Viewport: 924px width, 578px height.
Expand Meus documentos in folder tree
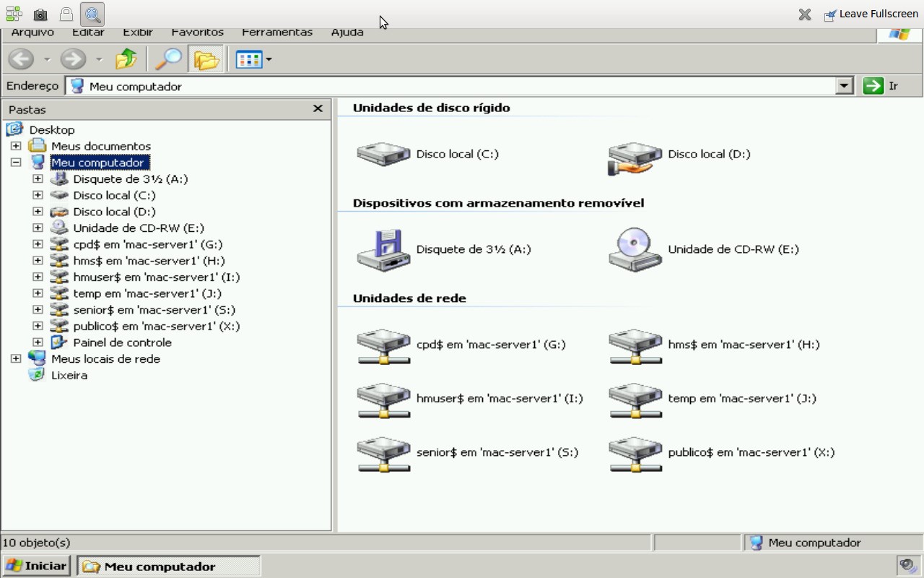tap(16, 146)
